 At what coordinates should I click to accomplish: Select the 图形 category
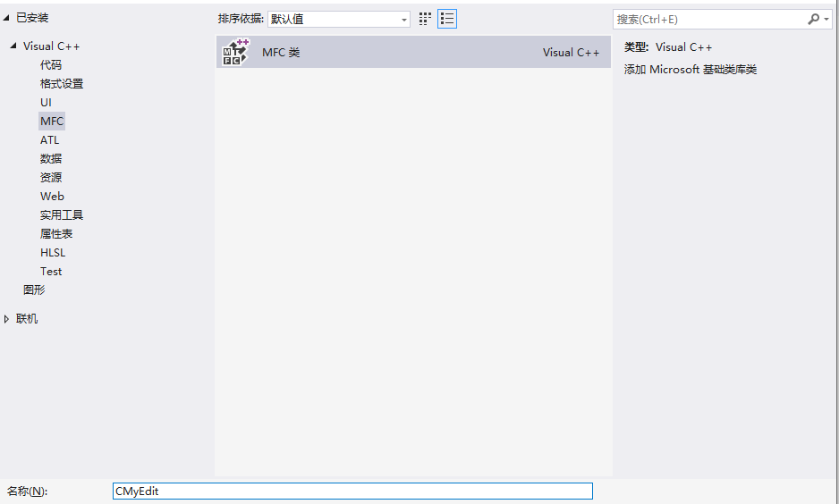coord(34,290)
